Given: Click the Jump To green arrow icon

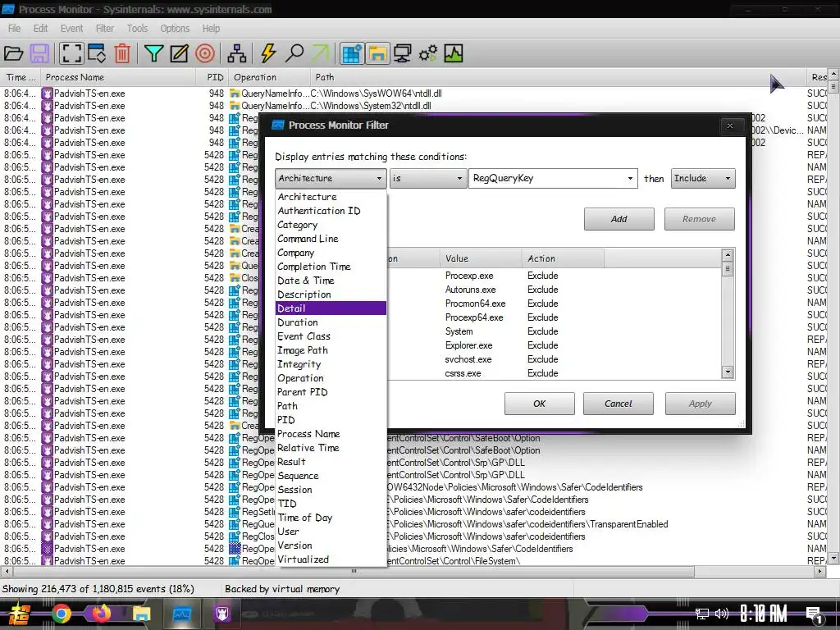Looking at the screenshot, I should pyautogui.click(x=321, y=53).
